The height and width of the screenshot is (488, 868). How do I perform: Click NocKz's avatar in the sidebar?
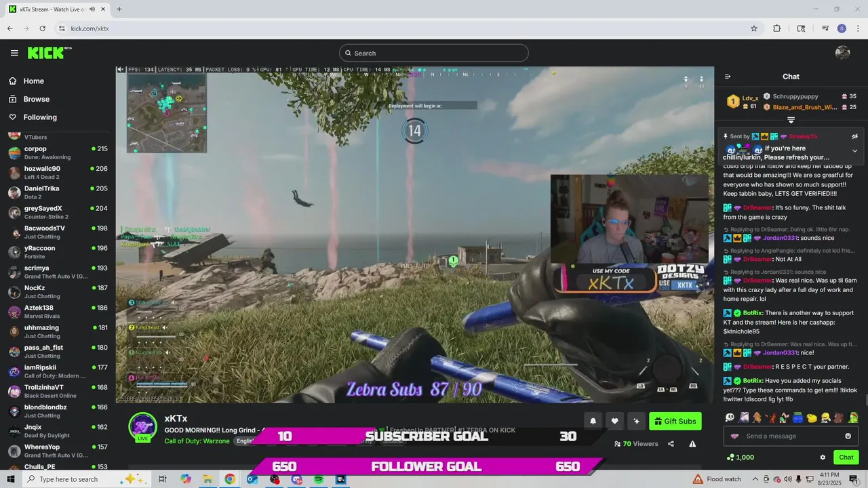(14, 291)
